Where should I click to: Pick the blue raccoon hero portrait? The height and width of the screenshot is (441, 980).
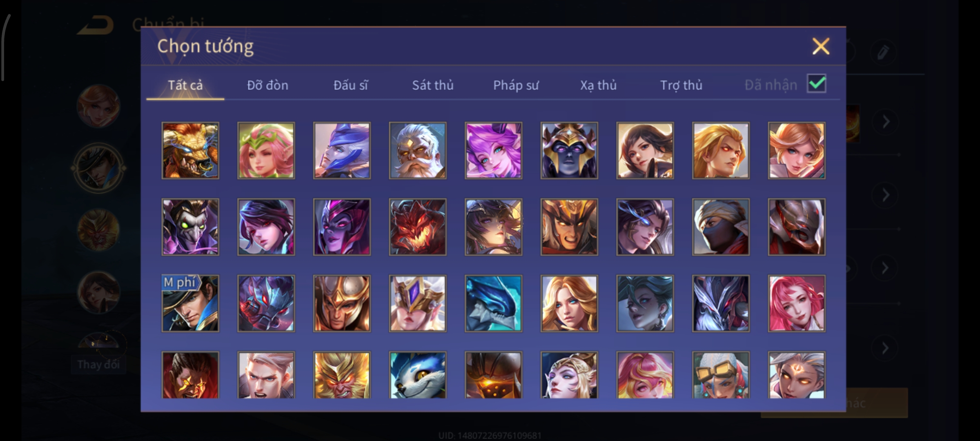pyautogui.click(x=417, y=375)
